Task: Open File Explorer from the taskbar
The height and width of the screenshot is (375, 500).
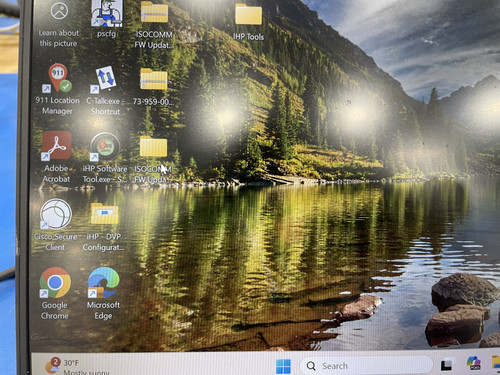Action: tap(496, 362)
